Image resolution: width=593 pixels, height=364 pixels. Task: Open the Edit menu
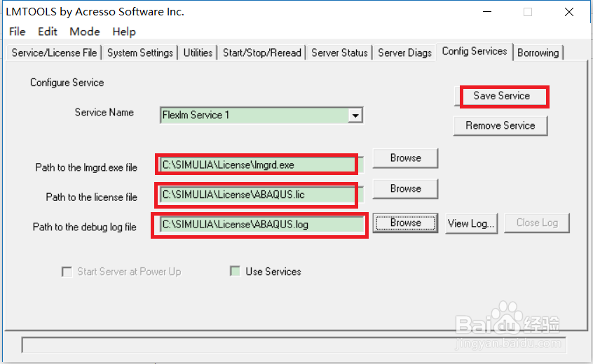[47, 31]
